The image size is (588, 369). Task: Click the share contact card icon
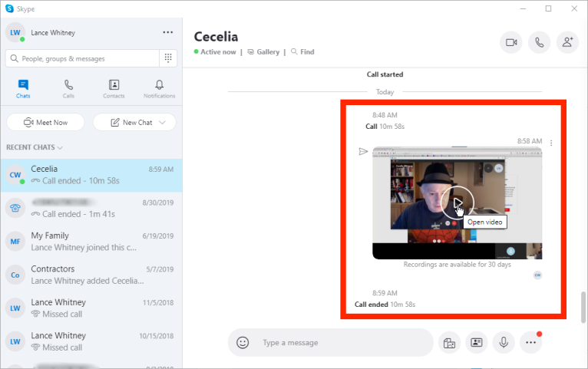click(476, 342)
